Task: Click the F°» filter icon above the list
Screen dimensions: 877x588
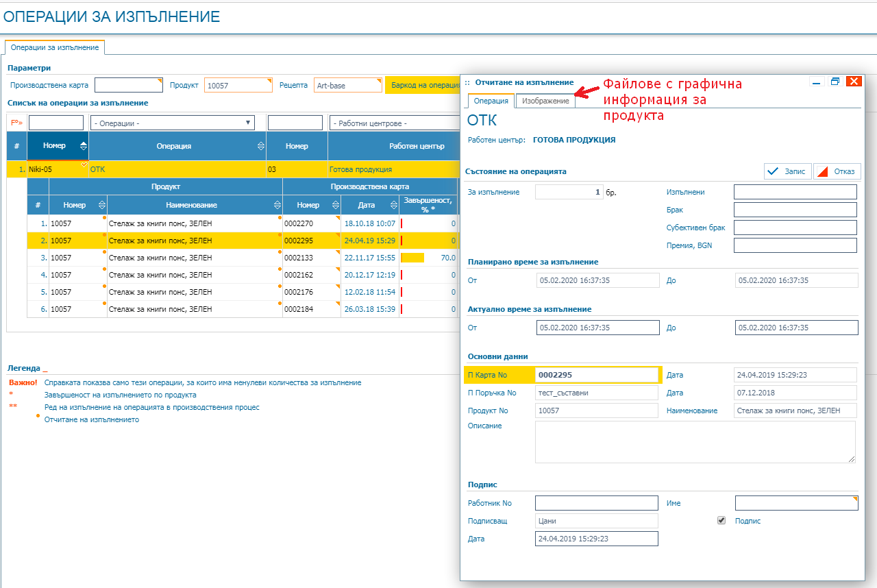Action: point(16,123)
